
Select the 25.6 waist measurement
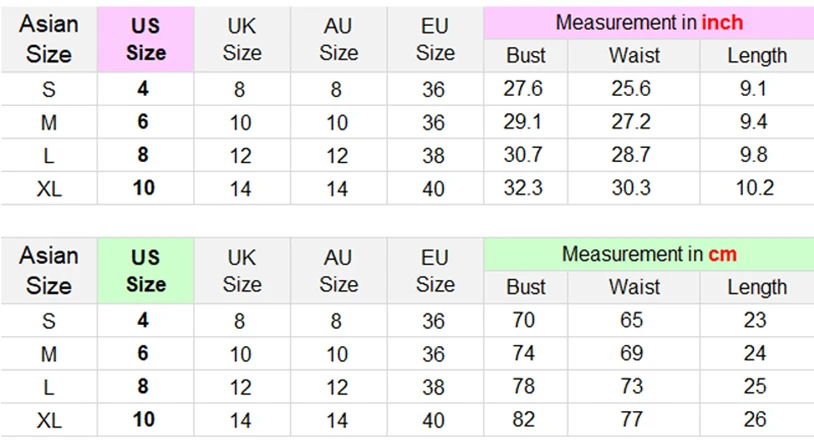point(631,89)
